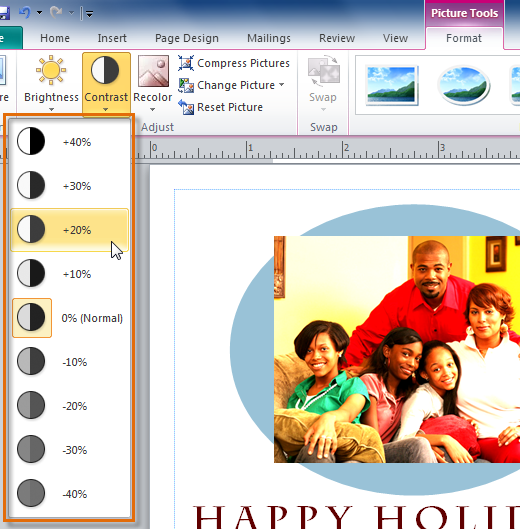This screenshot has height=529, width=520.
Task: Choose -10% contrast
Action: click(69, 362)
